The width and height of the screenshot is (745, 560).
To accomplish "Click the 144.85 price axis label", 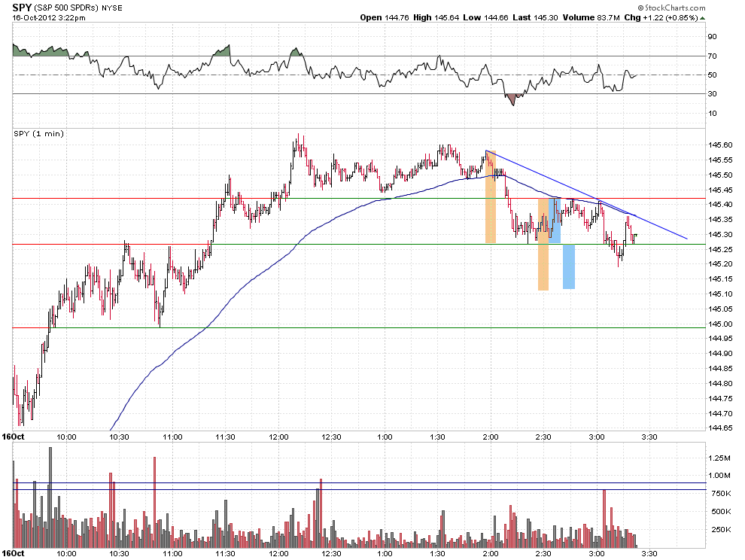I will tap(720, 368).
